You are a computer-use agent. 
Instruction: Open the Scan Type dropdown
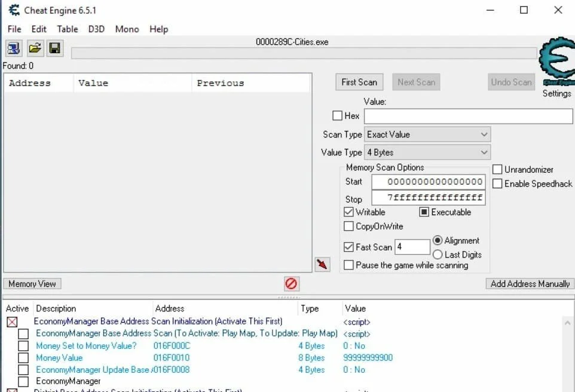click(x=427, y=134)
